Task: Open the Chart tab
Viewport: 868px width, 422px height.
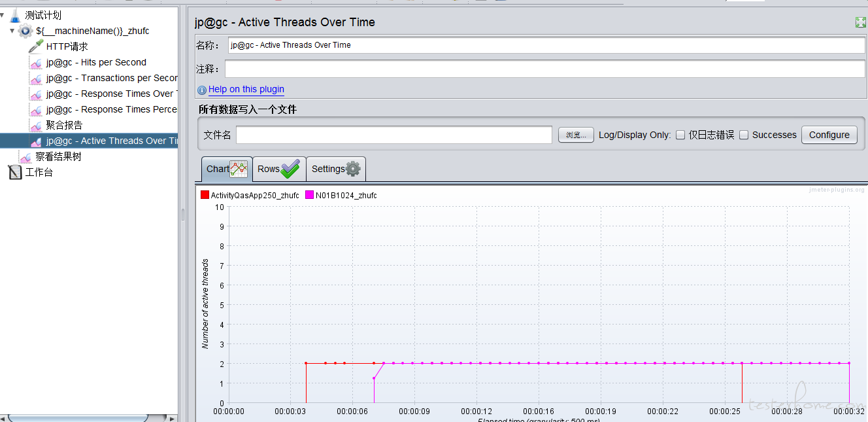Action: [x=226, y=169]
